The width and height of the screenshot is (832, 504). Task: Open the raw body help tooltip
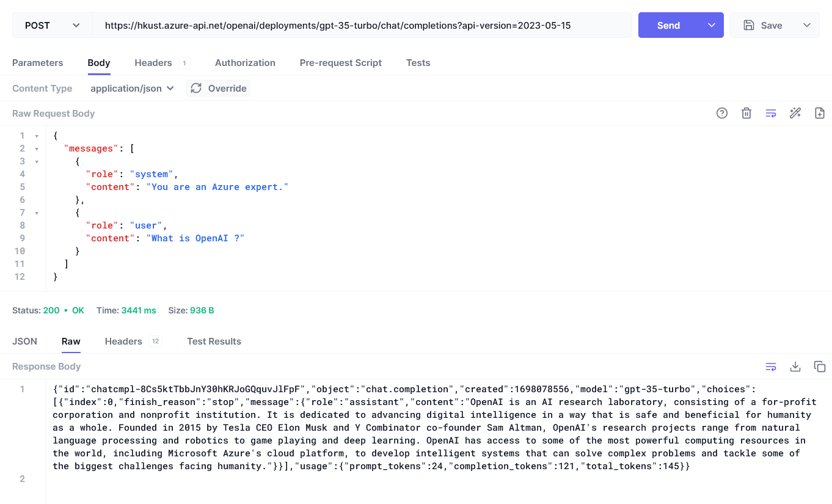[721, 113]
